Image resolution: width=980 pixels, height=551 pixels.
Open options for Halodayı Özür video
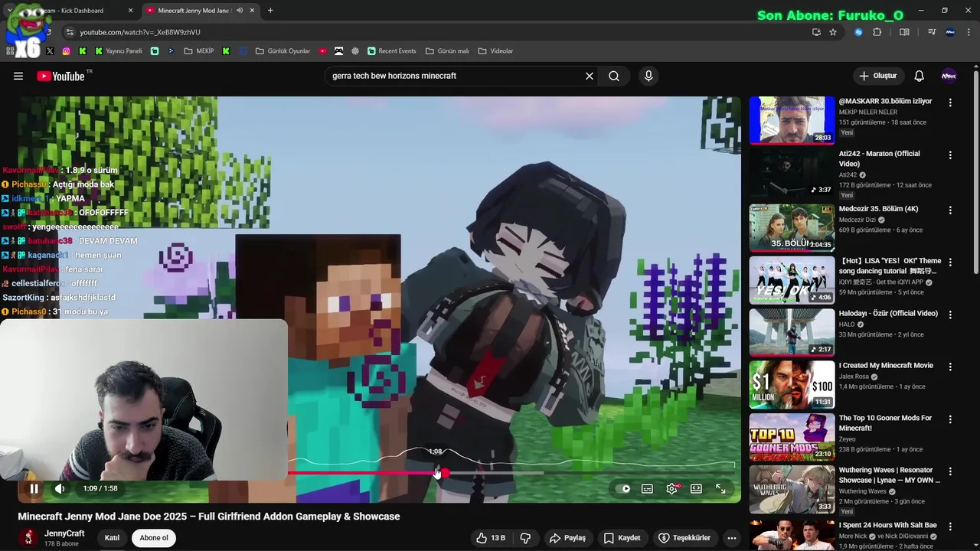(950, 315)
